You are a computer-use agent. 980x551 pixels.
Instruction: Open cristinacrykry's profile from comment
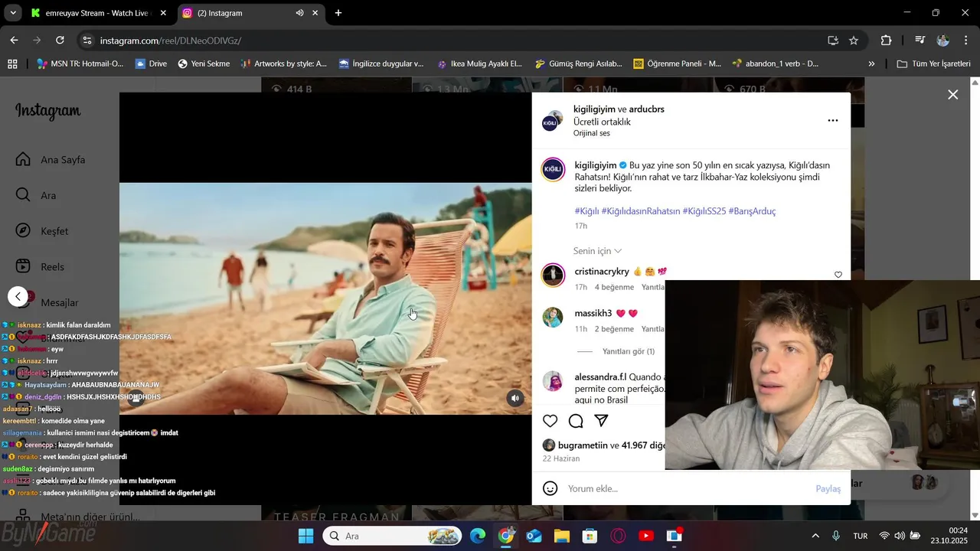pyautogui.click(x=602, y=271)
